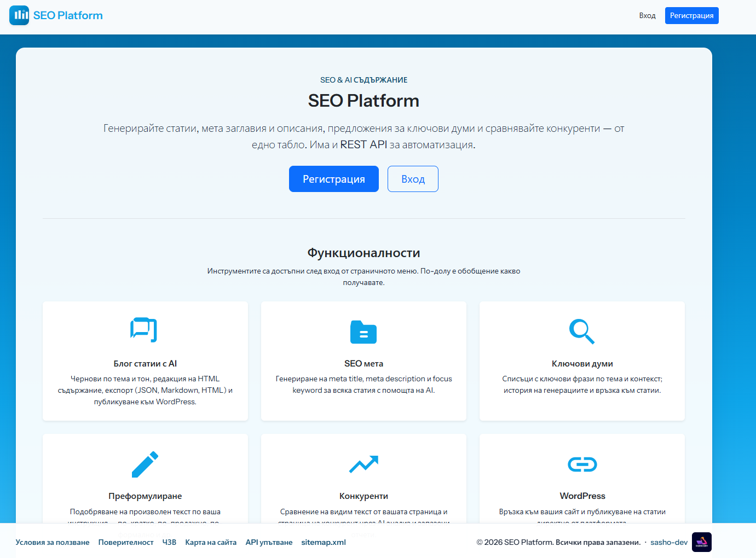Screen dimensions: 756x558
Task: Click the WordPress card title
Action: (x=582, y=496)
